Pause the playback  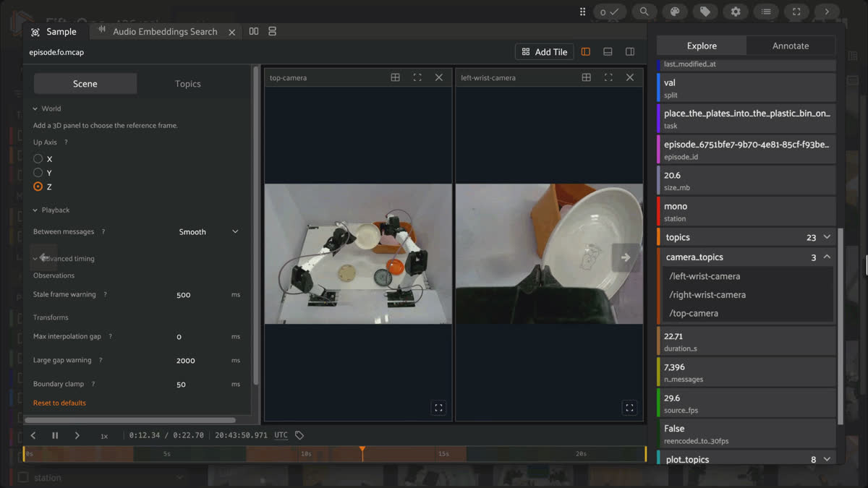[x=55, y=436]
